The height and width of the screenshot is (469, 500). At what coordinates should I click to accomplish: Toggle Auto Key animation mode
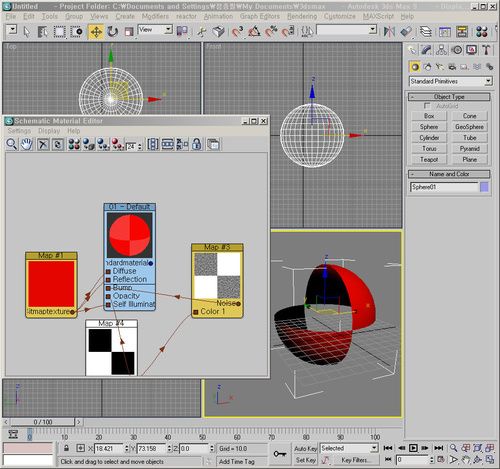pyautogui.click(x=305, y=449)
